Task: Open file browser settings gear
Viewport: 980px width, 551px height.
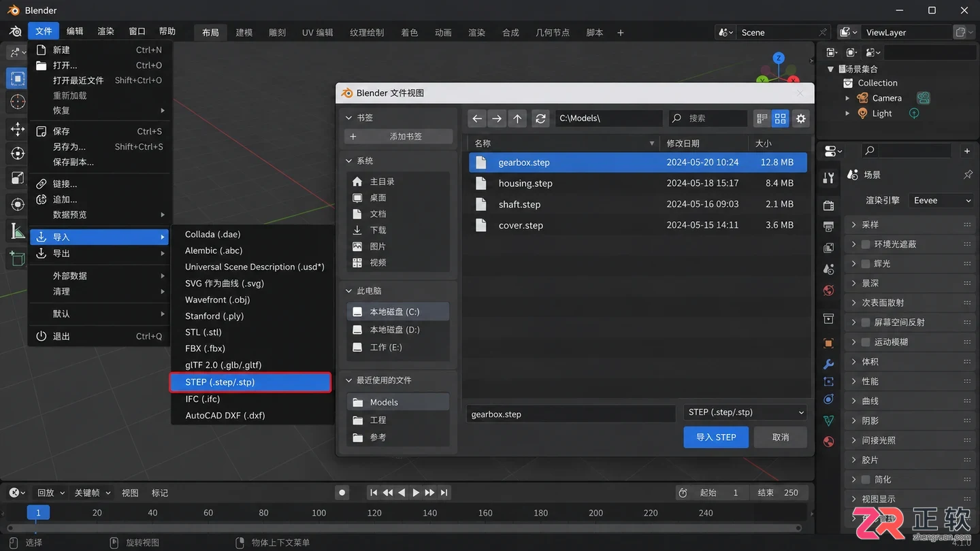Action: tap(801, 118)
